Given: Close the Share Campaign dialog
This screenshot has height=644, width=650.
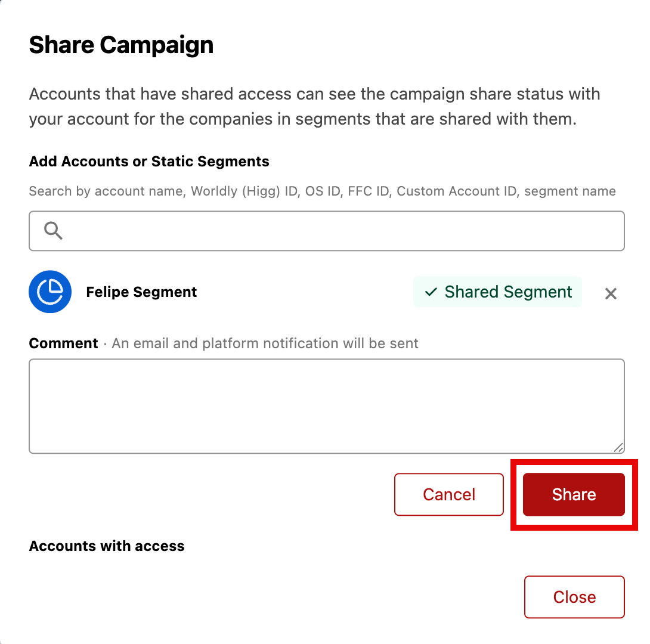Looking at the screenshot, I should (x=574, y=597).
